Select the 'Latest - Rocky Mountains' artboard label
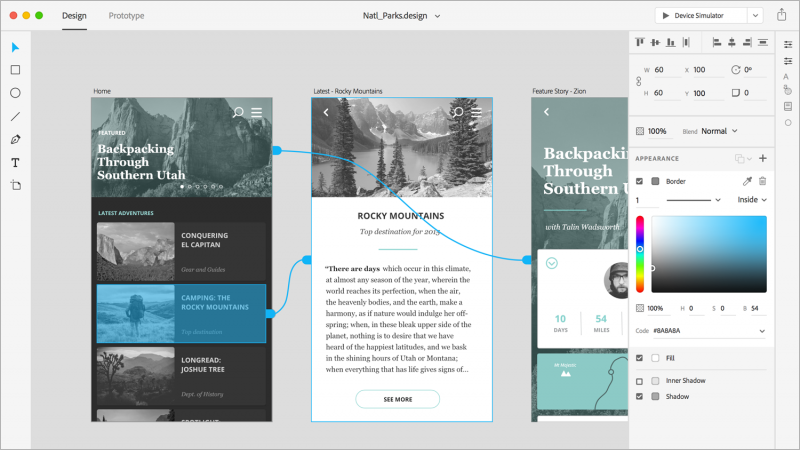This screenshot has width=800, height=450. (x=347, y=91)
